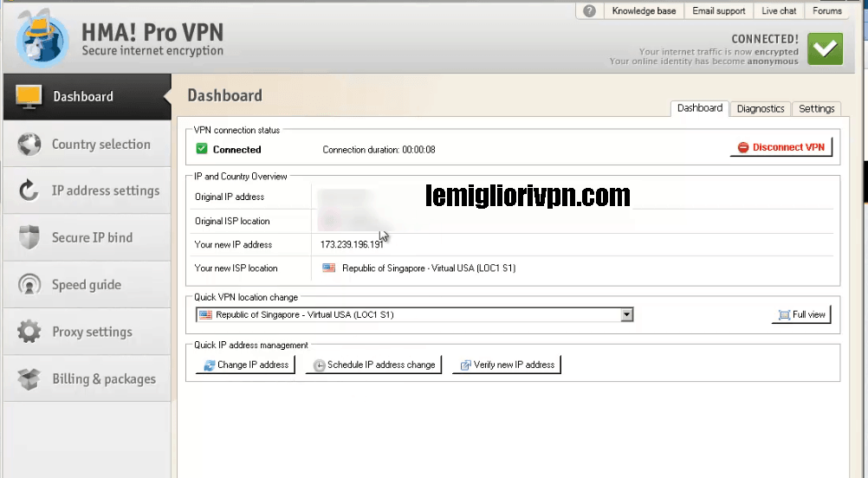Image resolution: width=868 pixels, height=478 pixels.
Task: Click the green connected checkmark badge
Action: click(x=825, y=49)
